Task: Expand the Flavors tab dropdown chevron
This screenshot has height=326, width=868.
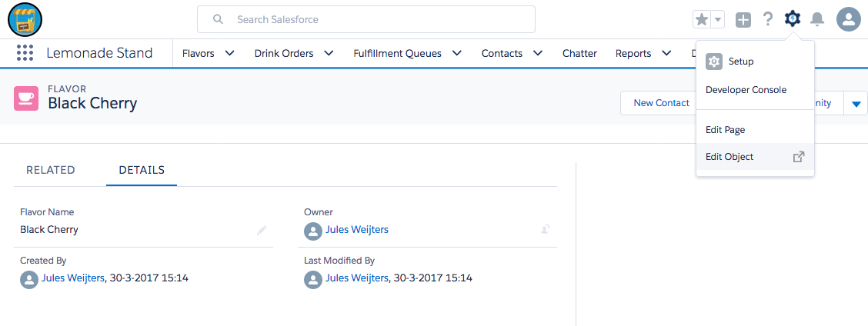Action: coord(229,53)
